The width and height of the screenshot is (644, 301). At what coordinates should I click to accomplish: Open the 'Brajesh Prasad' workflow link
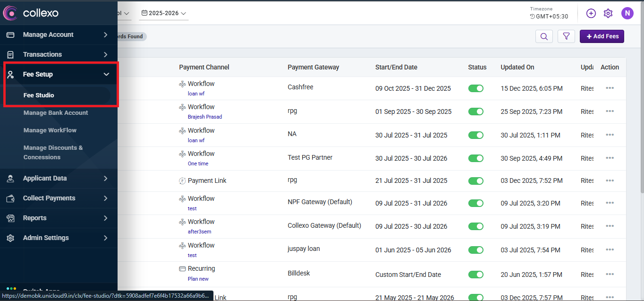[x=204, y=117]
